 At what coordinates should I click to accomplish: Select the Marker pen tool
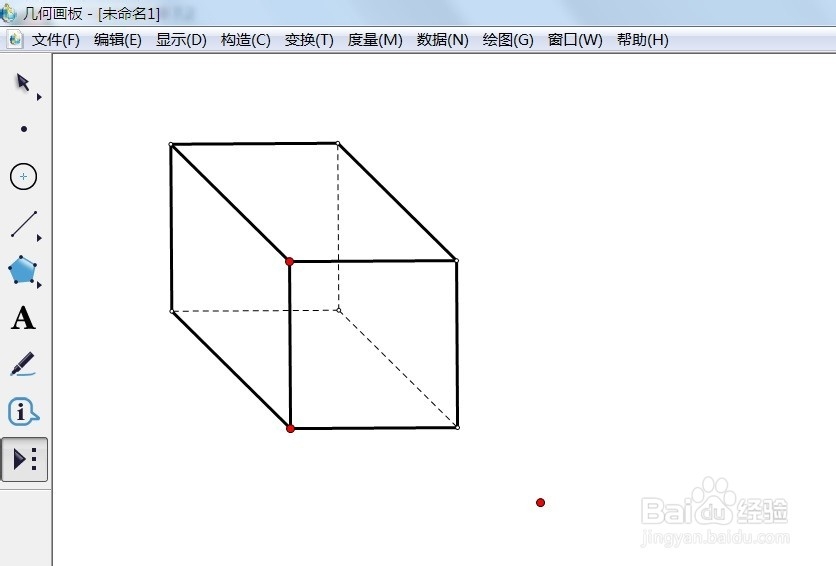click(23, 365)
